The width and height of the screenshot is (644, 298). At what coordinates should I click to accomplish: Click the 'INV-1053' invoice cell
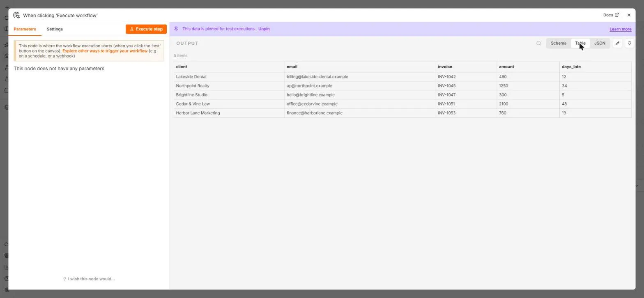466,113
